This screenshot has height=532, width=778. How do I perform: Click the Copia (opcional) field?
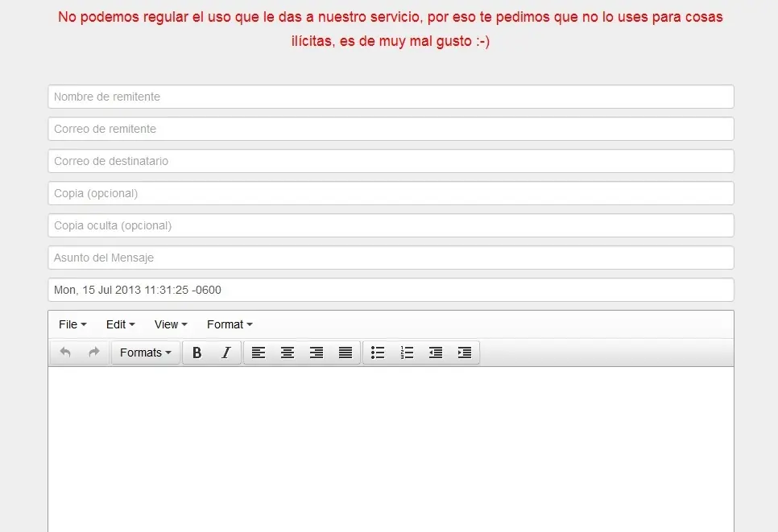click(391, 193)
